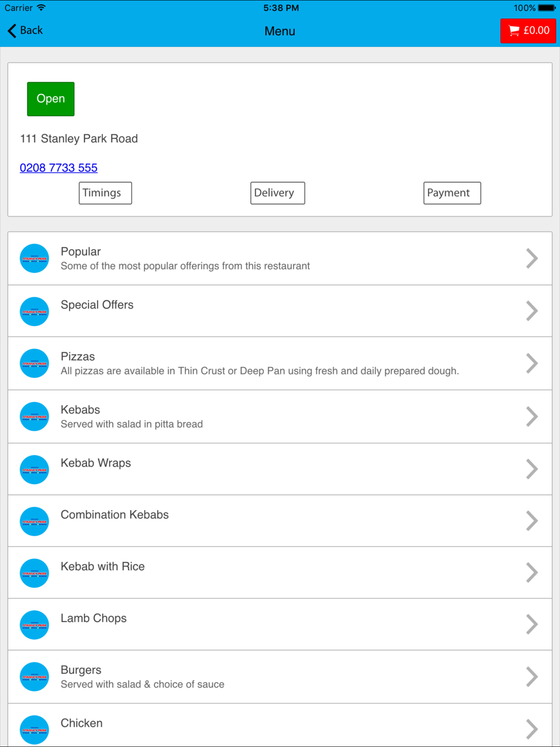Call phone number 0208 7733 555
Screen dimensions: 560x747
pos(59,167)
